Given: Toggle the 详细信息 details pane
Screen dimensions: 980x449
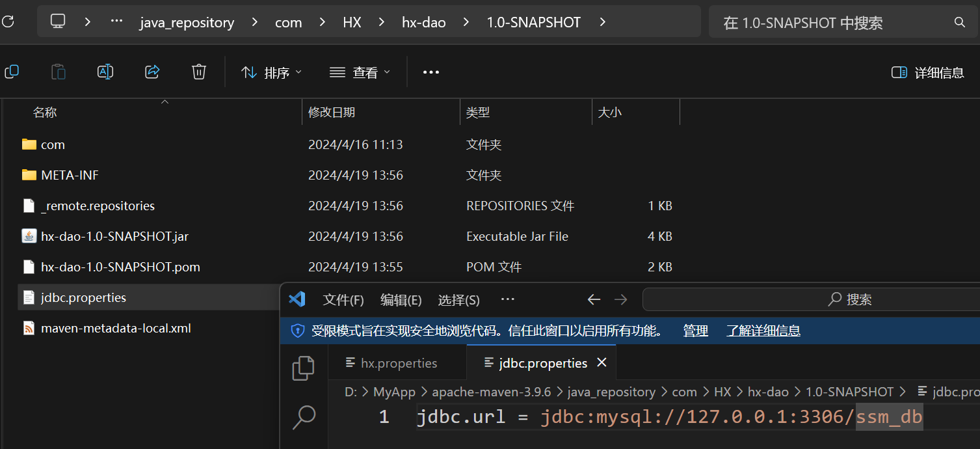Looking at the screenshot, I should (928, 73).
